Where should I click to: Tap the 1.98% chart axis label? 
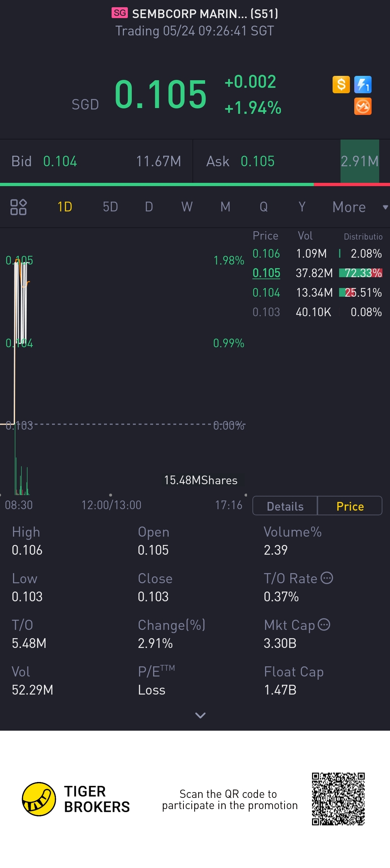coord(229,261)
